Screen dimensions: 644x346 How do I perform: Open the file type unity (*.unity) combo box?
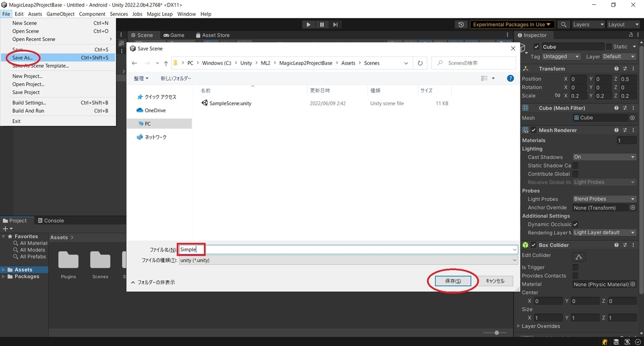(348, 260)
